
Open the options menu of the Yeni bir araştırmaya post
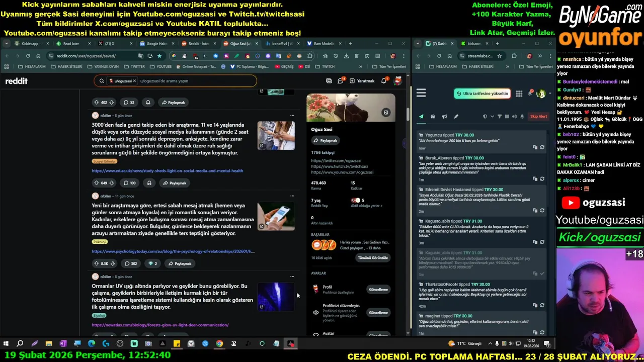(x=292, y=196)
